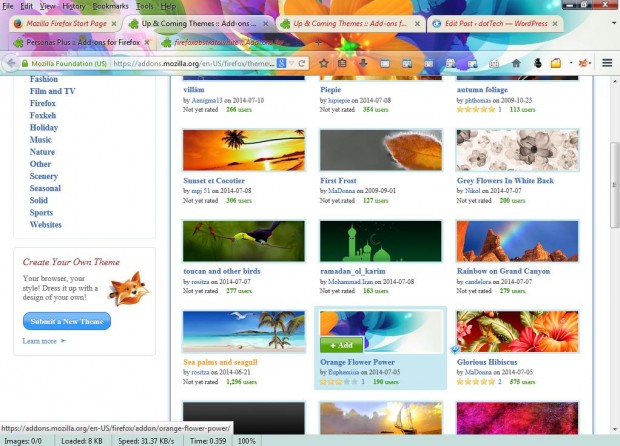Screen dimensions: 620x446
Task: Click the sailboat sunset theme thumbnail
Action: click(x=380, y=418)
